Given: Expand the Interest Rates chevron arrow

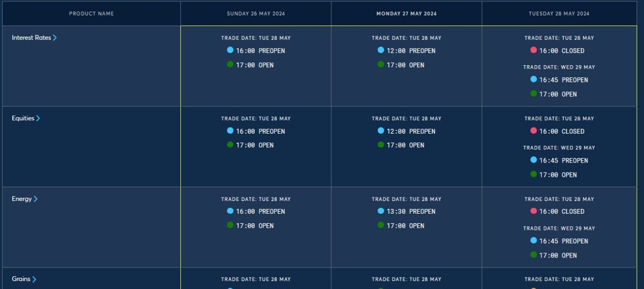Looking at the screenshot, I should [x=54, y=38].
